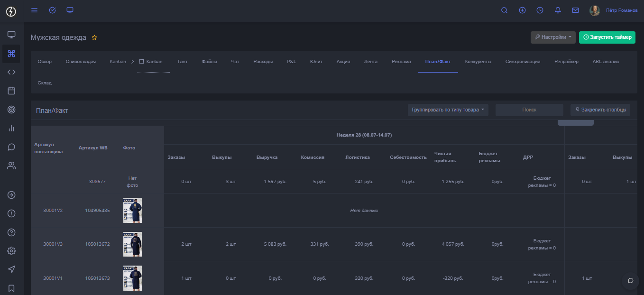Open article link 105013672
The width and height of the screenshot is (644, 295).
[x=97, y=244]
